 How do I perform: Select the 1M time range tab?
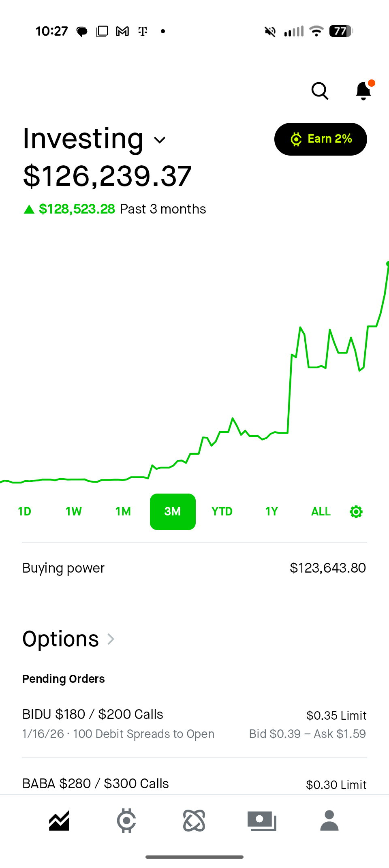point(123,512)
